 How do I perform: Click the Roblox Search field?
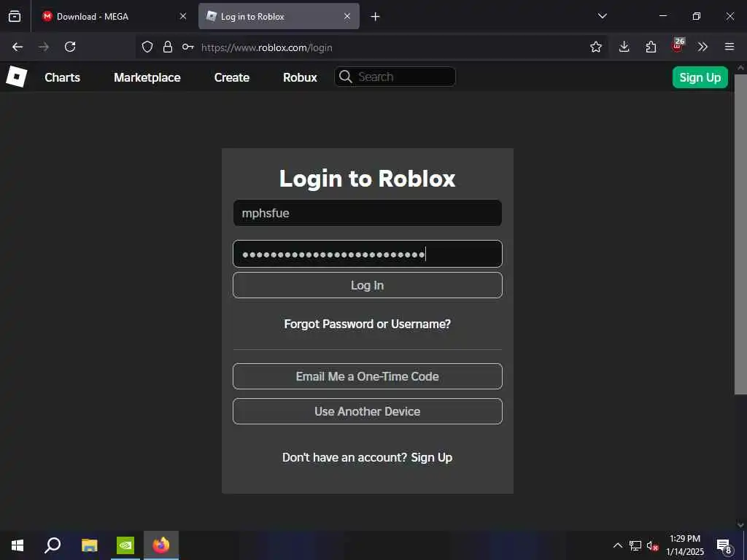[x=395, y=77]
